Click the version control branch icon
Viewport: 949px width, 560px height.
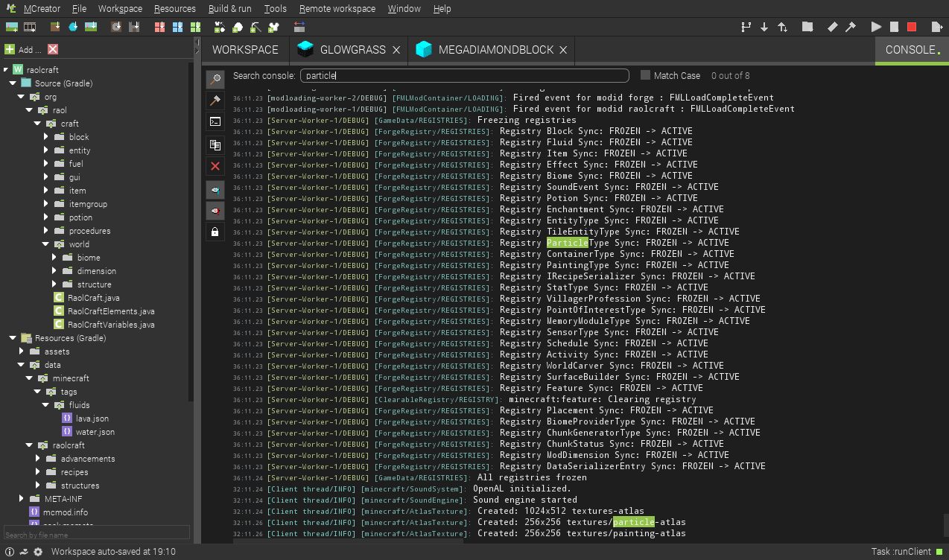click(746, 27)
